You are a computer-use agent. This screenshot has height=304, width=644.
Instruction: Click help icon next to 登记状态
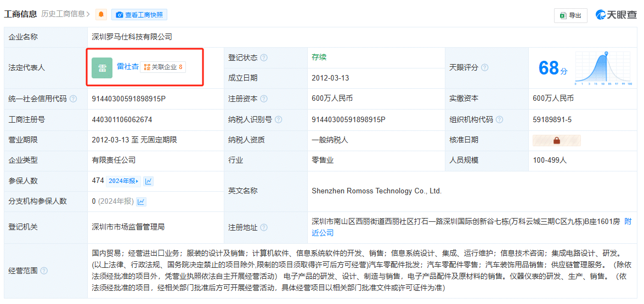(264, 58)
